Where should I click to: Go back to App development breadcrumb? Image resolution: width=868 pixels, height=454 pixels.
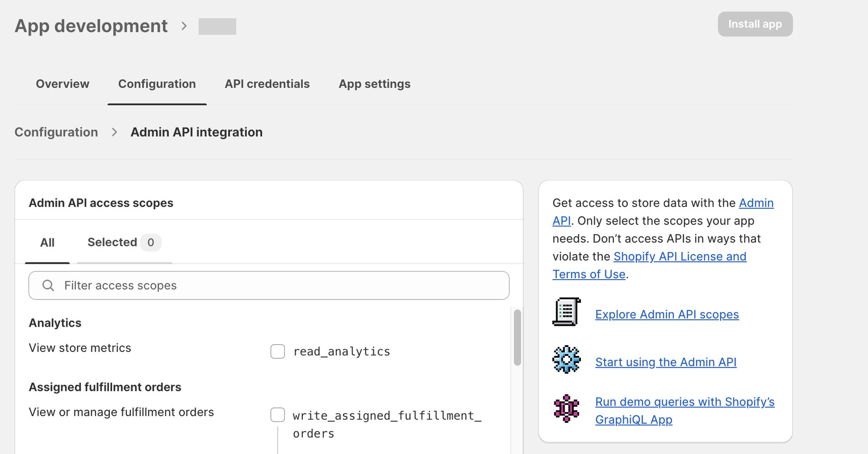(91, 26)
